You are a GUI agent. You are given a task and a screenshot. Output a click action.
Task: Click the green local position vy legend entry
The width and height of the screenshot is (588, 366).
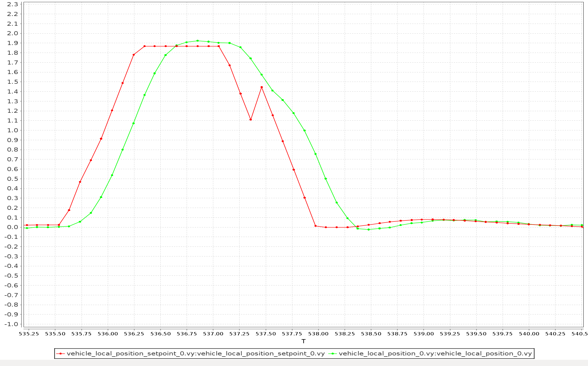coord(430,354)
